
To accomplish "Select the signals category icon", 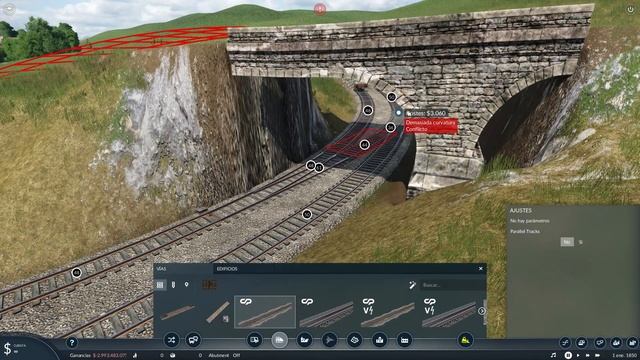I will point(173,284).
